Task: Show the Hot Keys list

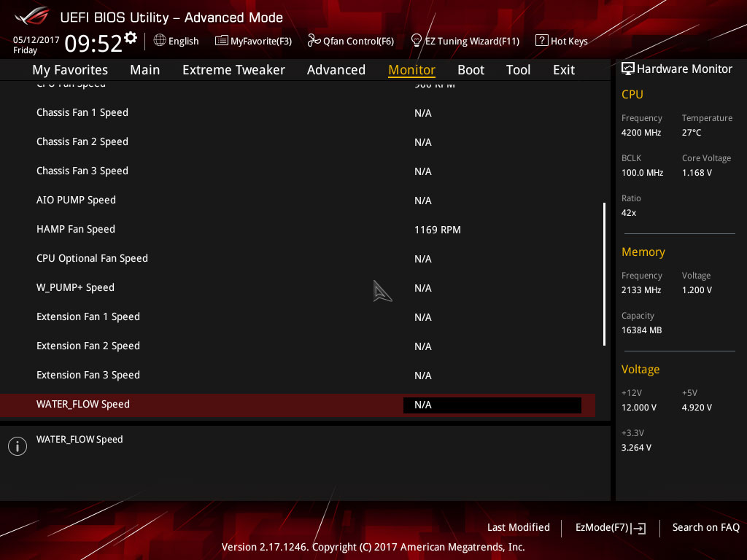Action: pyautogui.click(x=562, y=41)
